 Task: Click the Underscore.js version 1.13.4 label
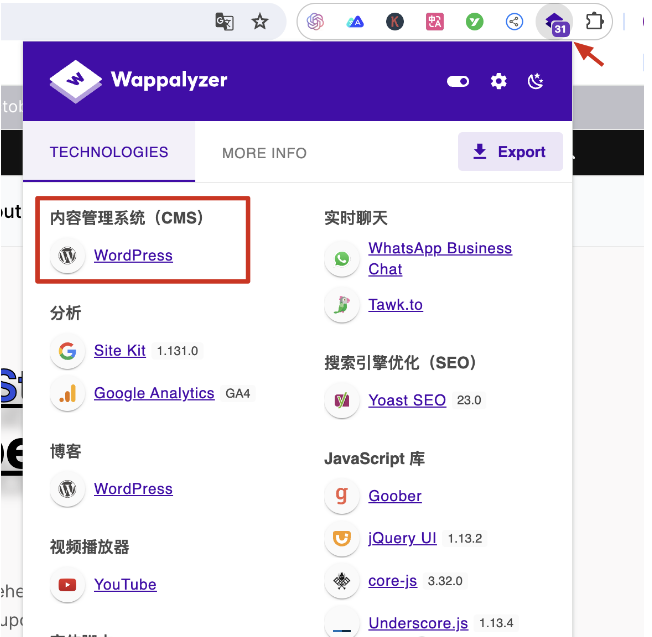click(x=496, y=623)
